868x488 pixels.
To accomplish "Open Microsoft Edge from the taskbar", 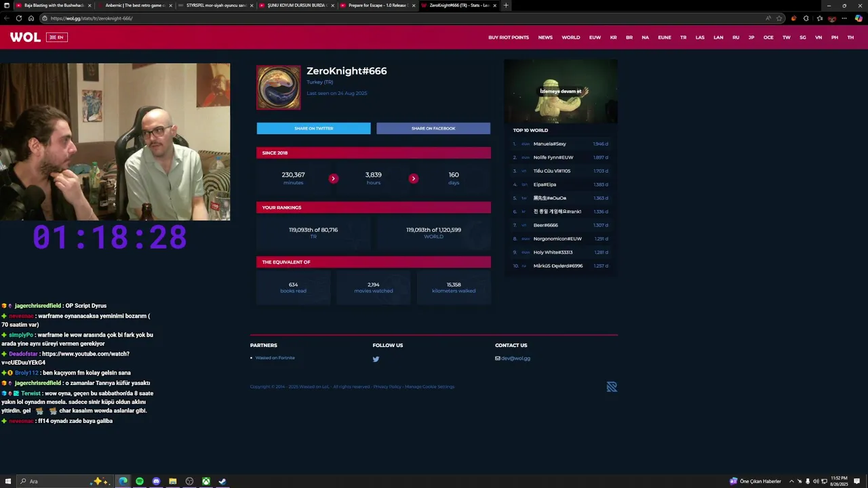I will [123, 481].
